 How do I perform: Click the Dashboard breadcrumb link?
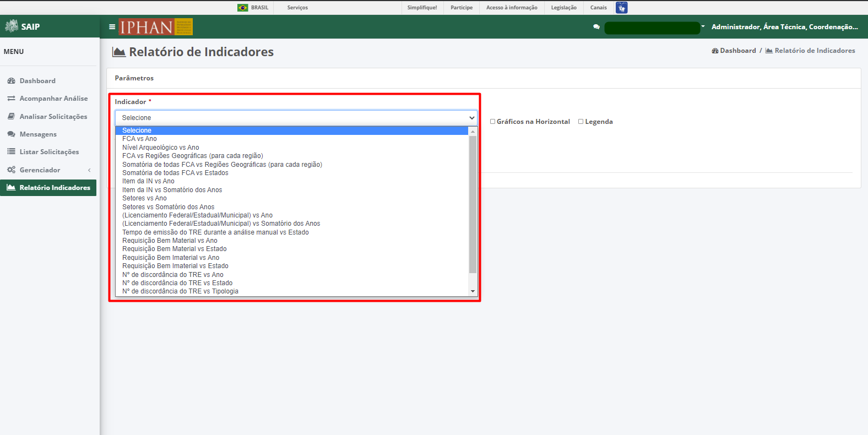[x=734, y=51]
